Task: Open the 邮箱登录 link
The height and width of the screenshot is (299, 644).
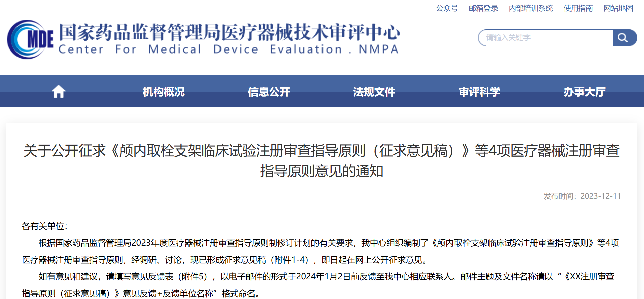Action: click(x=483, y=8)
